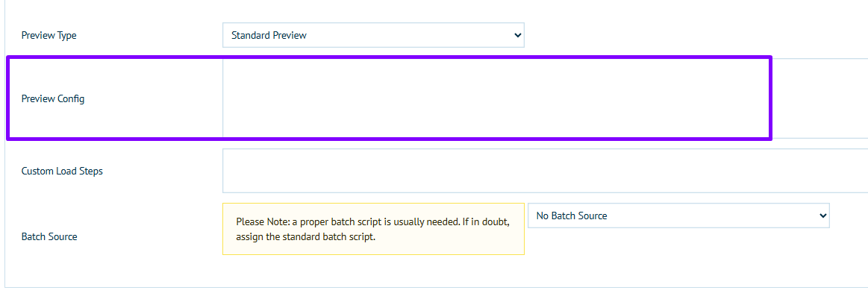Screen dimensions: 868x302
Task: Focus the Custom Load Steps text field
Action: click(545, 171)
